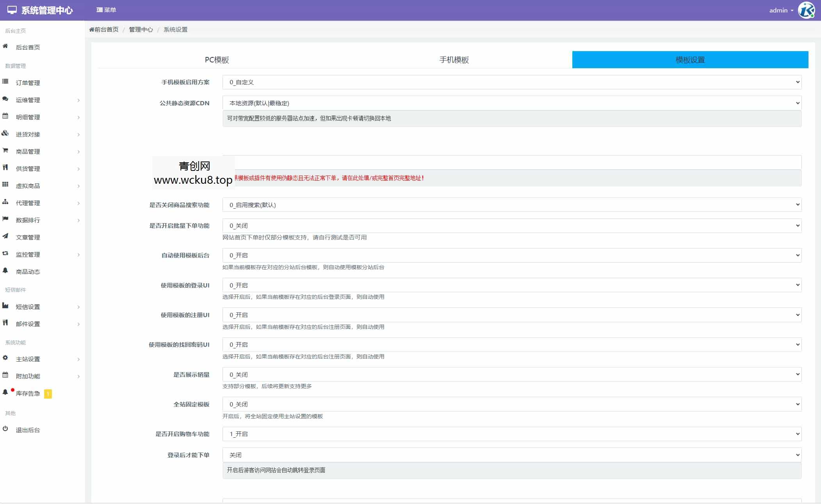Image resolution: width=821 pixels, height=504 pixels.
Task: Switch to the PC模板 tab
Action: [x=217, y=60]
